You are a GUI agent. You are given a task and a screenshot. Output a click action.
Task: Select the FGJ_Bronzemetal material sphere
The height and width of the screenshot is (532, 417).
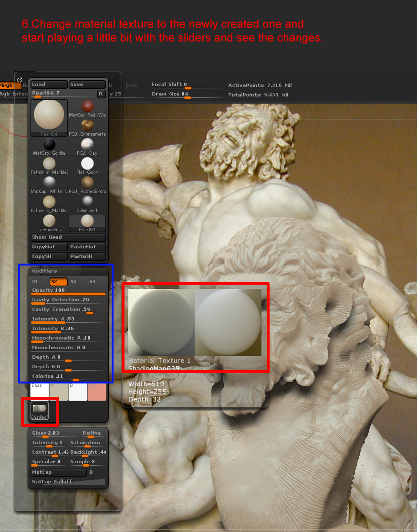coord(87,128)
